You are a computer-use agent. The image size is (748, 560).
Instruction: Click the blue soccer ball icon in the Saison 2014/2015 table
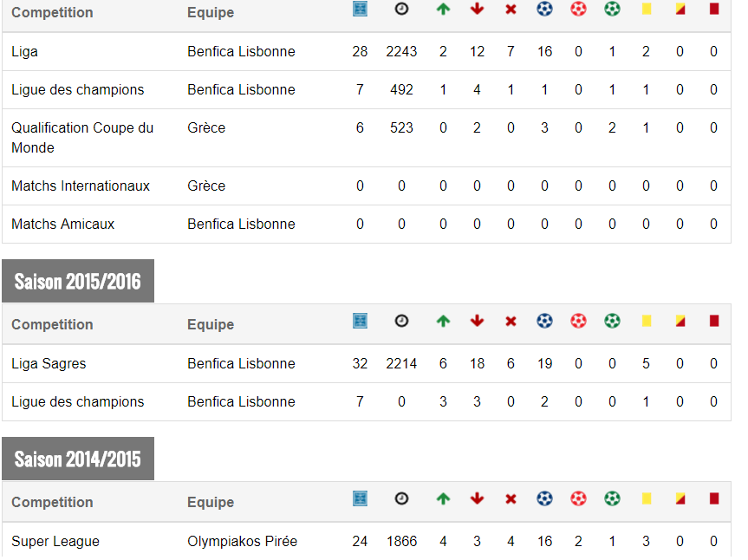(x=544, y=498)
